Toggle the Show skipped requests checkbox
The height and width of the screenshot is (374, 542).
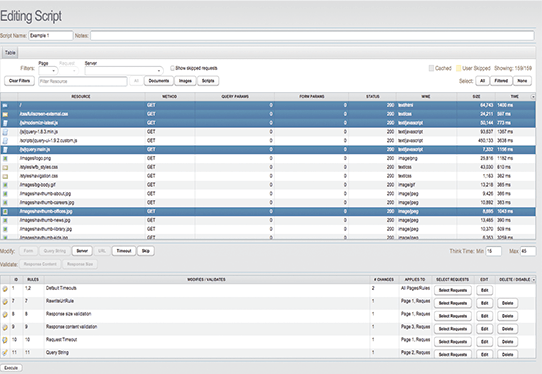pyautogui.click(x=172, y=68)
